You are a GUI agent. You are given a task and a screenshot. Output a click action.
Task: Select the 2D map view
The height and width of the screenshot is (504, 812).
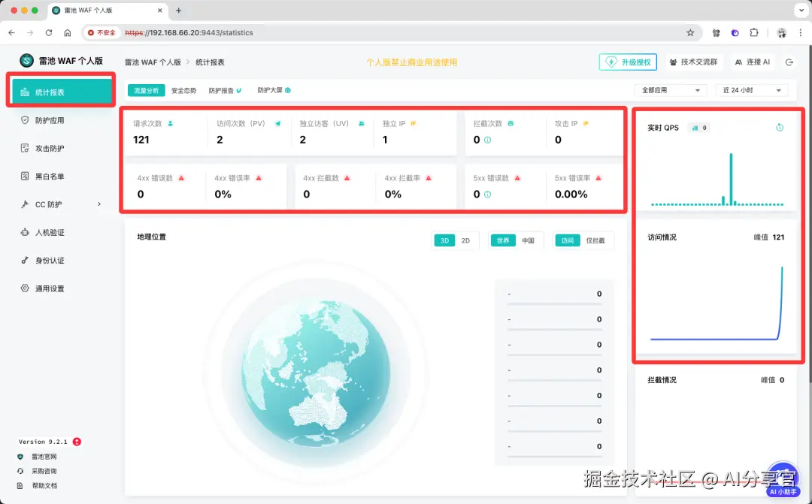pyautogui.click(x=465, y=240)
